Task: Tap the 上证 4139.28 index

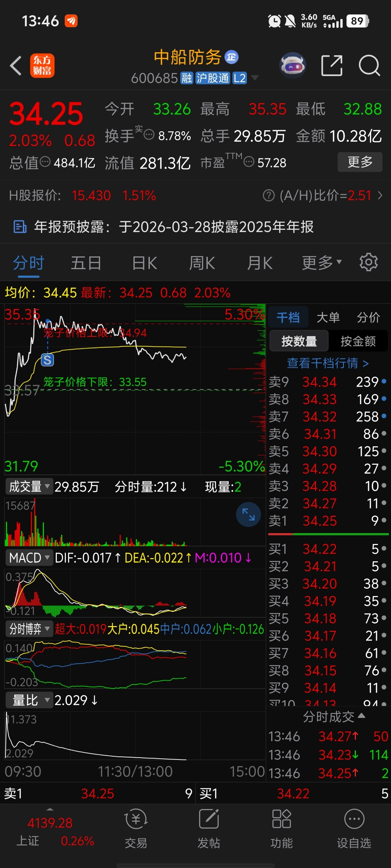Action: click(50, 831)
